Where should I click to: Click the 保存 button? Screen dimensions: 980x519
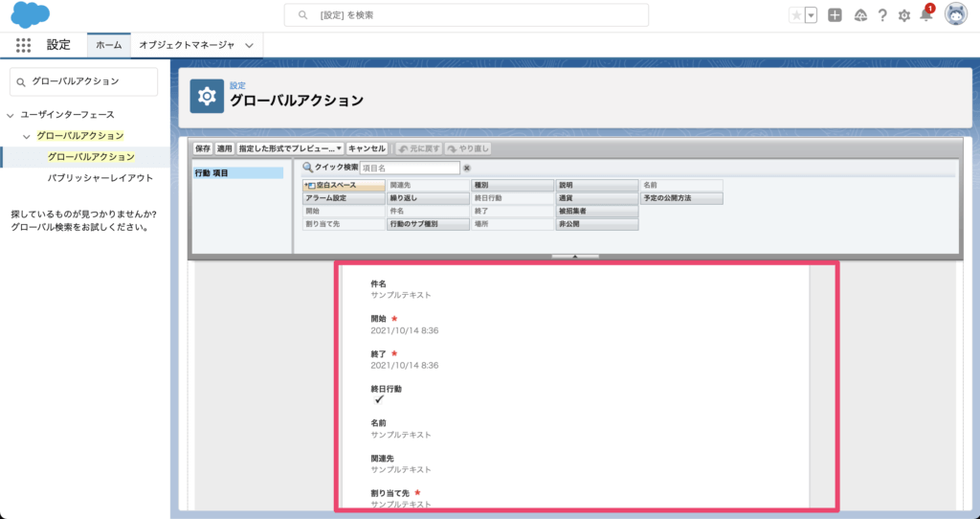coord(203,148)
